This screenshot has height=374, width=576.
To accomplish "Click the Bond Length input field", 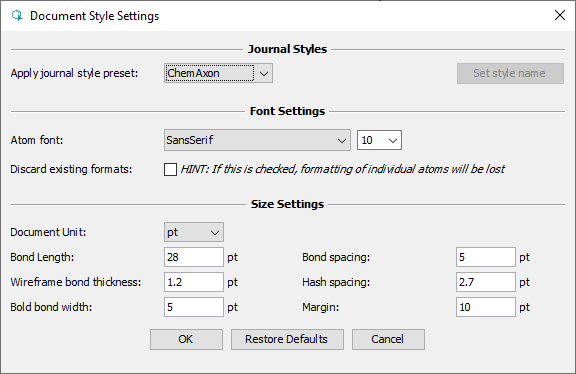I will coord(194,257).
